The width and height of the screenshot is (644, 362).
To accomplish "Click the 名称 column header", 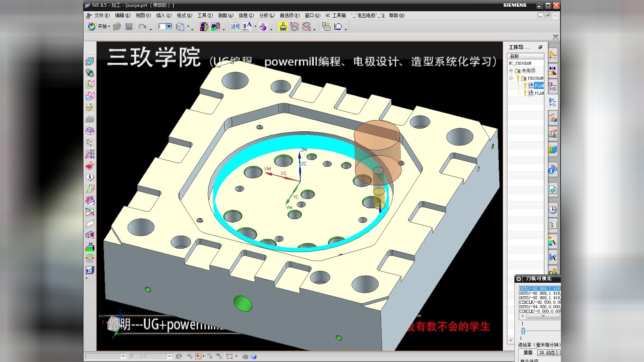I will (x=525, y=56).
